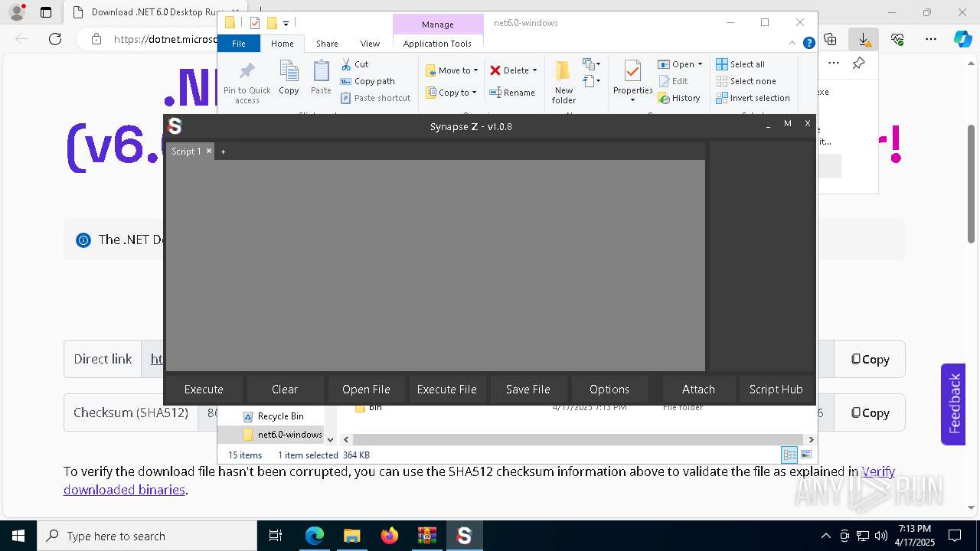Switch to the View ribbon tab

pyautogui.click(x=370, y=44)
